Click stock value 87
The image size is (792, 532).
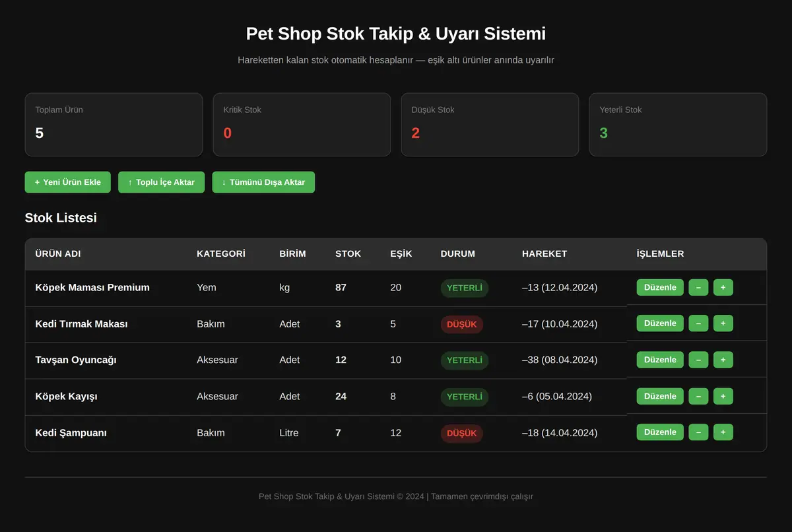tap(341, 288)
